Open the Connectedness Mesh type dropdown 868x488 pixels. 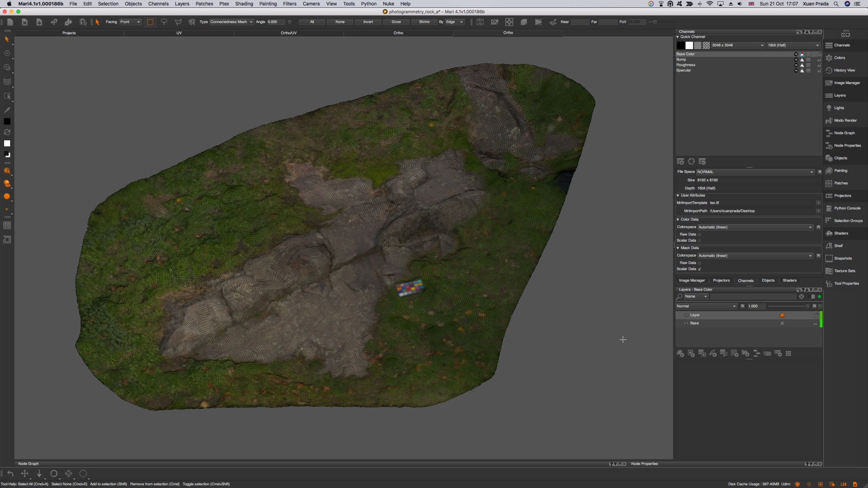coord(231,22)
